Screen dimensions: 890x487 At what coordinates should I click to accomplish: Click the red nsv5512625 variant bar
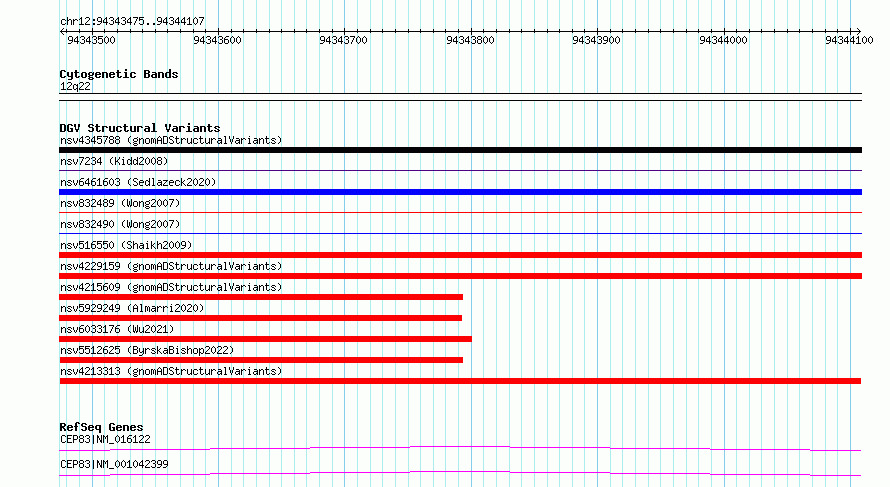(x=261, y=360)
